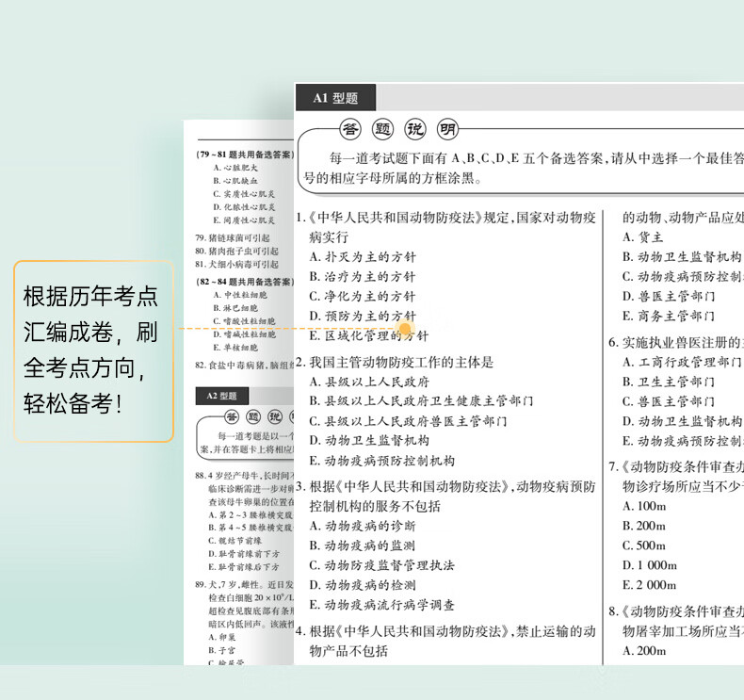Choose answer "B. 治疗为主的方针"
This screenshot has width=744, height=700.
(363, 276)
